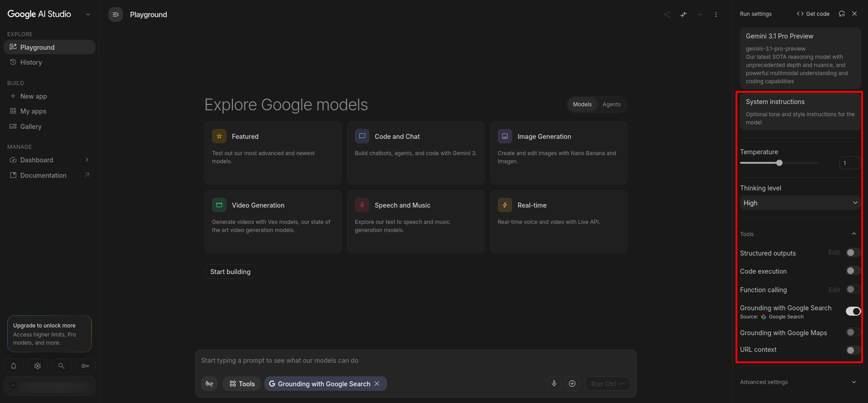The image size is (868, 403).
Task: Enable Code execution toggle
Action: click(853, 271)
